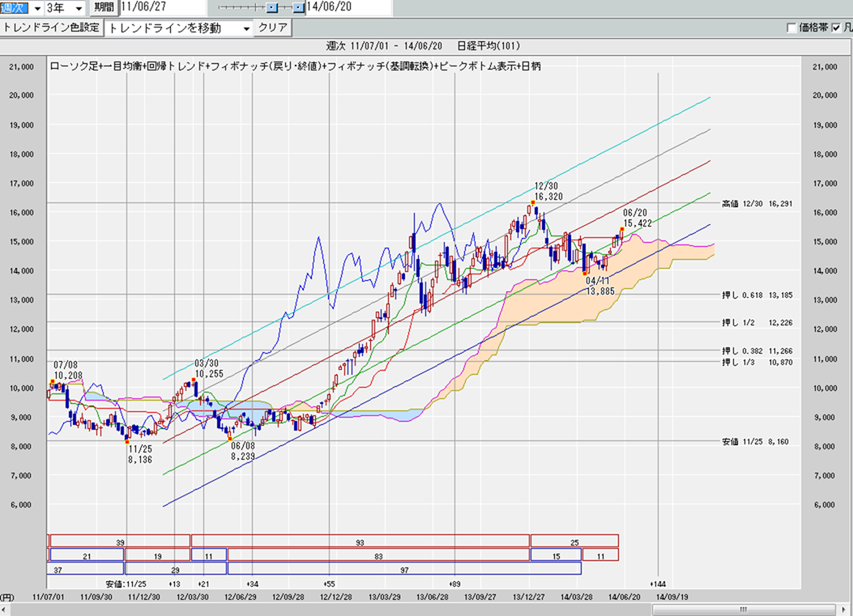Click the indicator list text starting ローソク足+一目均衡

click(x=295, y=66)
